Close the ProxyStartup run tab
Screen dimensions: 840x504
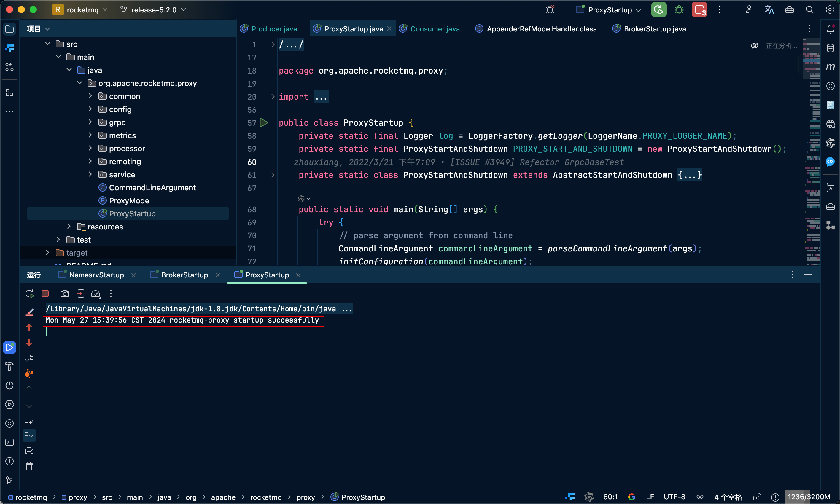[x=298, y=275]
